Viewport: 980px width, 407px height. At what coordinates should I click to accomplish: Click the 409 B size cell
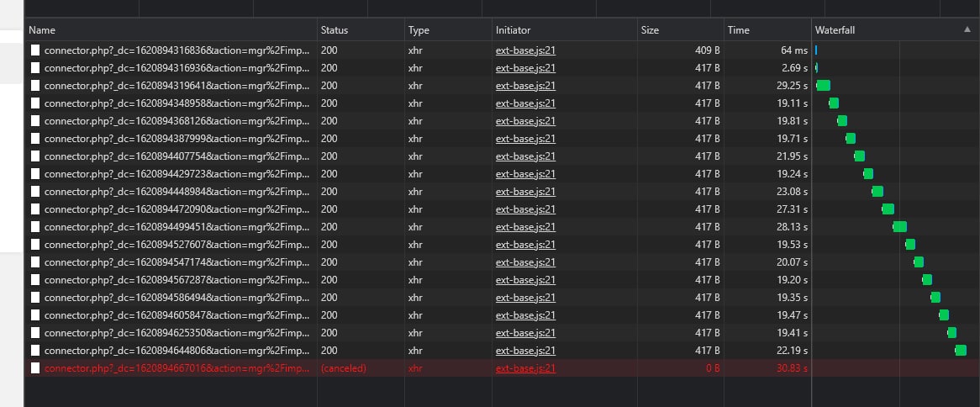[708, 50]
